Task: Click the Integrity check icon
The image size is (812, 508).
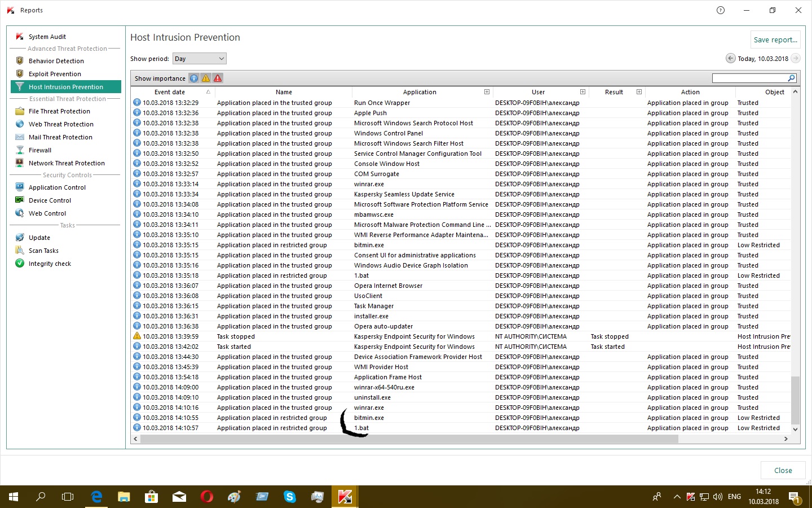Action: click(x=20, y=264)
